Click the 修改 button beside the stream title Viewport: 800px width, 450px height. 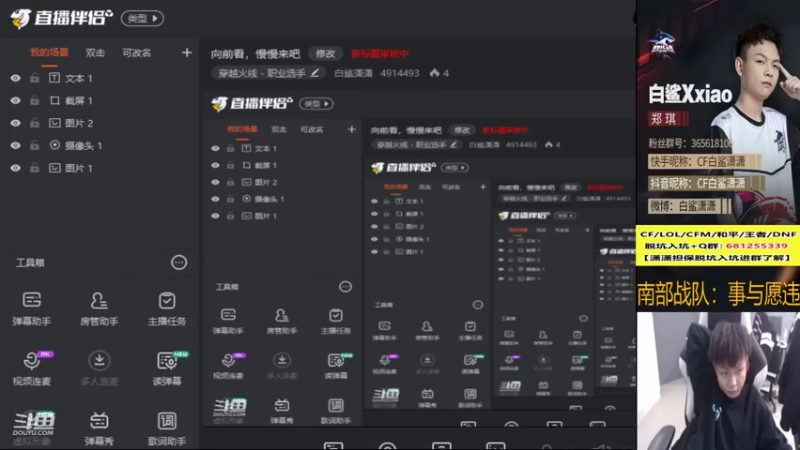pyautogui.click(x=325, y=54)
